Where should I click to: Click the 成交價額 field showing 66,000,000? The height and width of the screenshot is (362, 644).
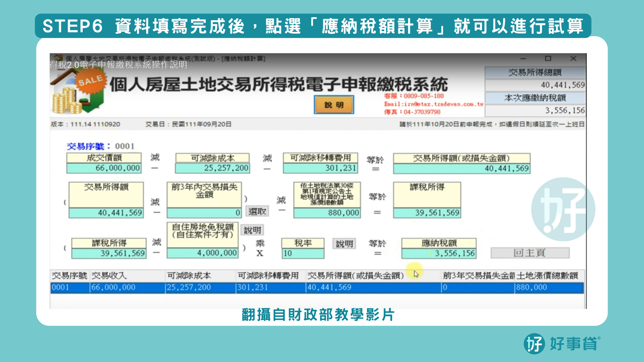104,168
